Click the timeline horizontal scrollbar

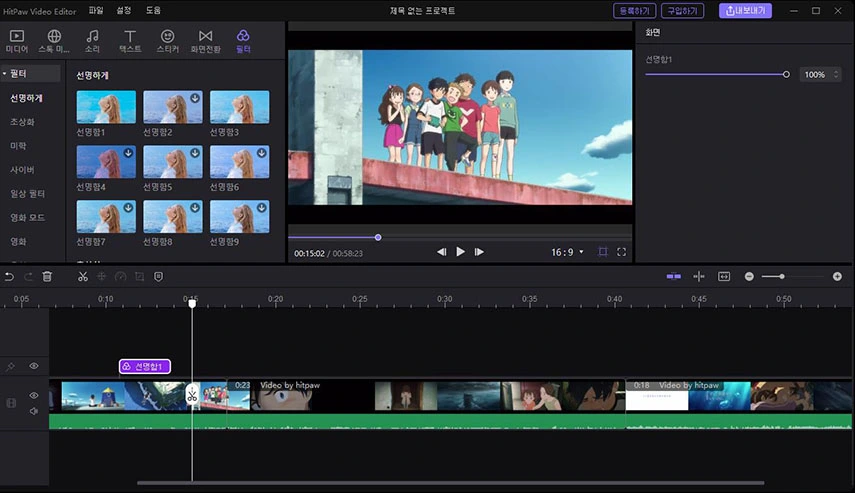[450, 483]
